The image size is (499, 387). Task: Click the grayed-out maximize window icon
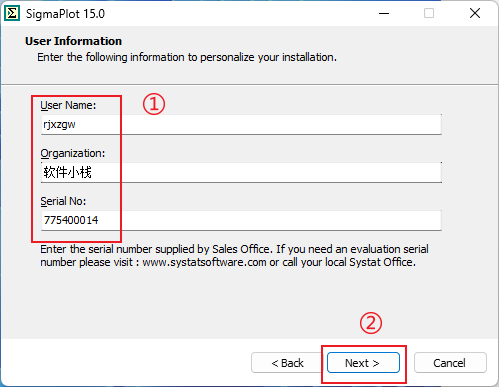(429, 14)
